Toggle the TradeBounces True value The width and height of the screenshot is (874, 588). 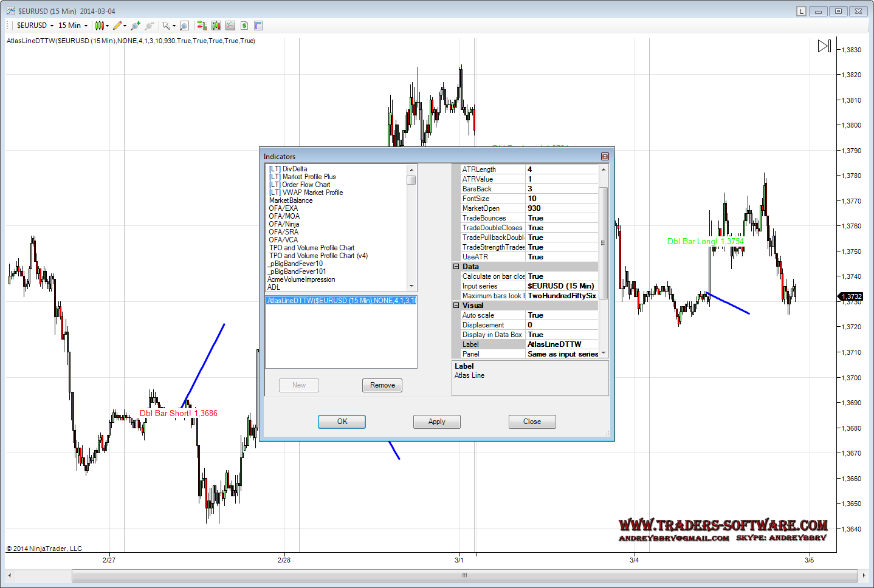pos(562,218)
